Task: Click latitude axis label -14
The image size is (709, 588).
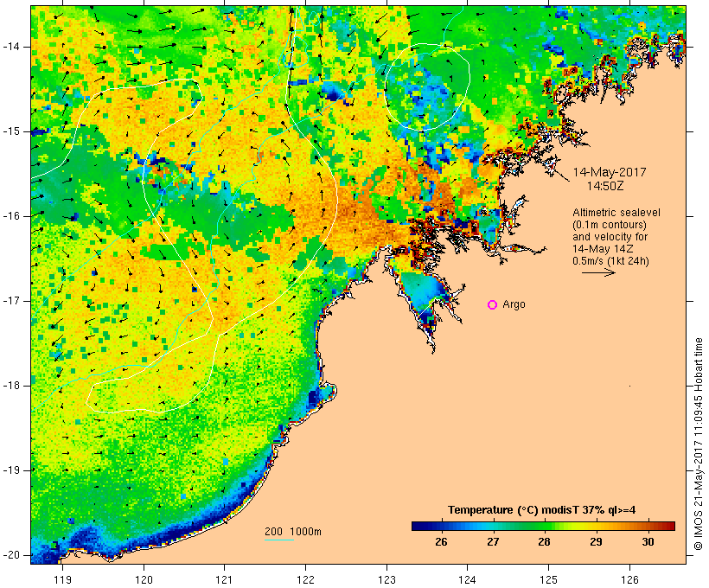Action: (x=11, y=47)
